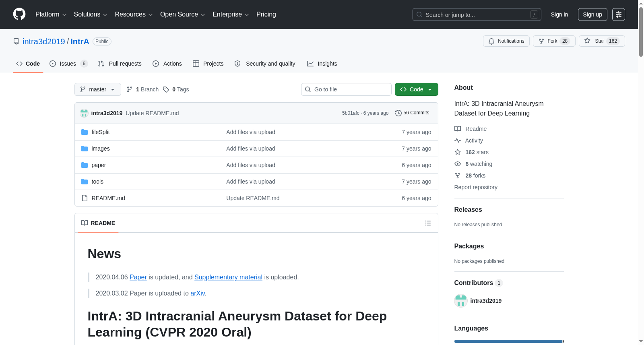Screen dimensions: 644x345
Task: Open the intra3d2019 owner link in title
Action: (44, 41)
